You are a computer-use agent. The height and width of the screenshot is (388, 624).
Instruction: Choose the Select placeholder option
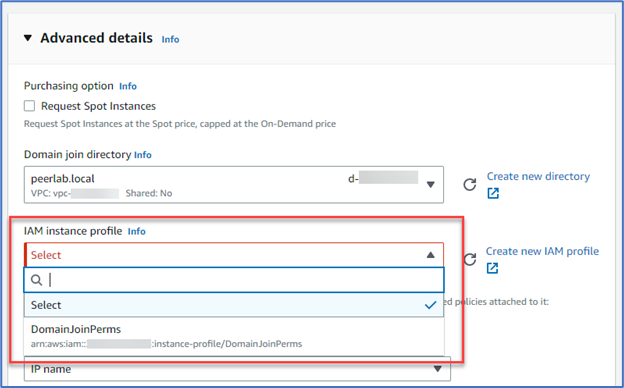pyautogui.click(x=234, y=305)
